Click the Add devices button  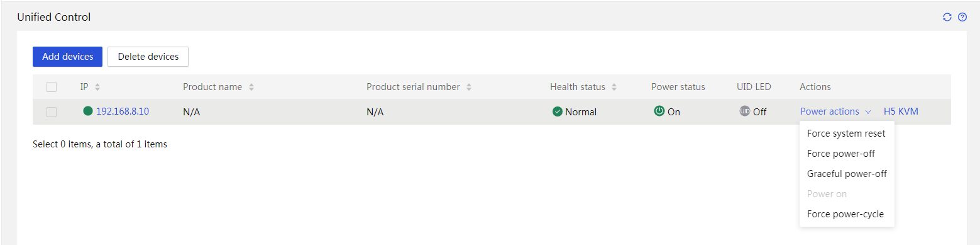pos(67,57)
